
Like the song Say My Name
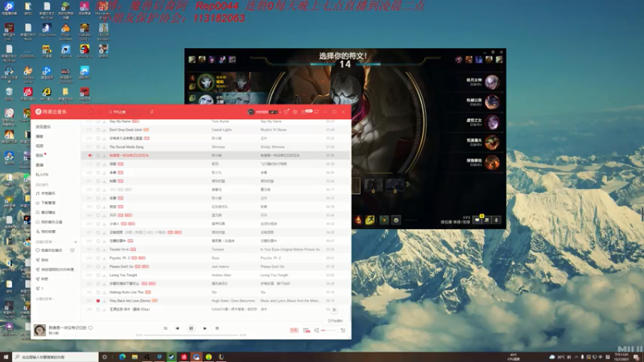pos(97,121)
